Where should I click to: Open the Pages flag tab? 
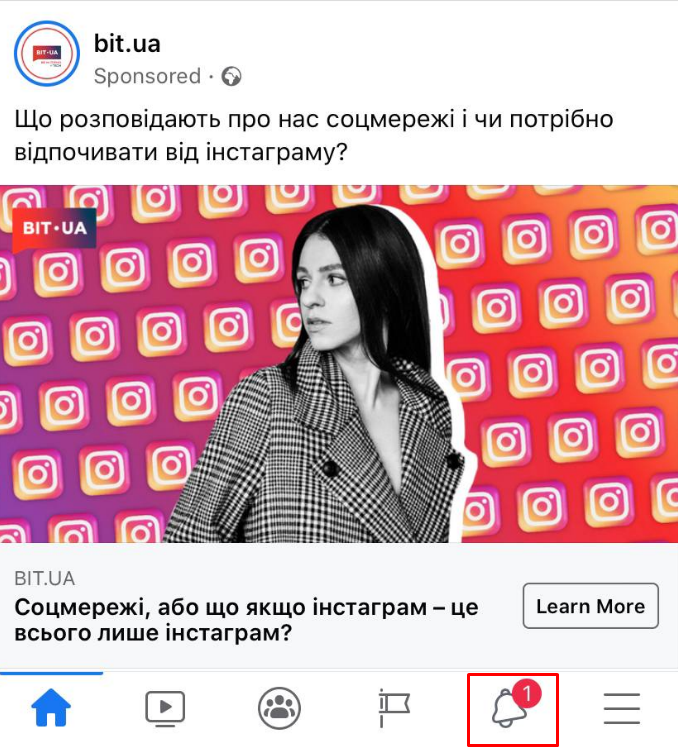394,708
